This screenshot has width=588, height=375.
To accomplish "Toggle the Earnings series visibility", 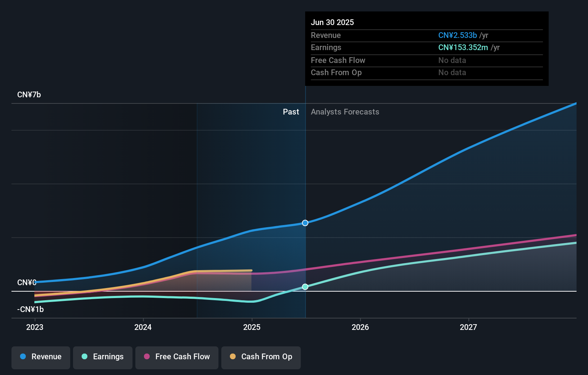I will tap(103, 357).
